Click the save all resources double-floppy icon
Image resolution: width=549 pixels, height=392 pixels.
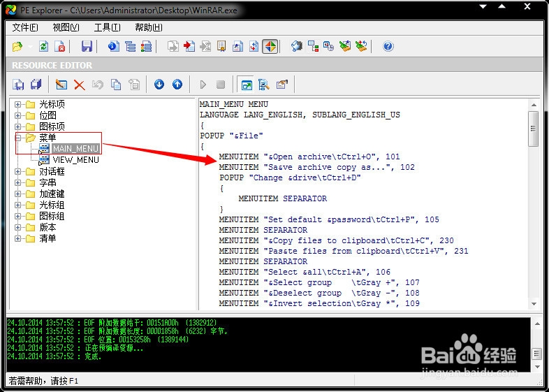tap(36, 85)
